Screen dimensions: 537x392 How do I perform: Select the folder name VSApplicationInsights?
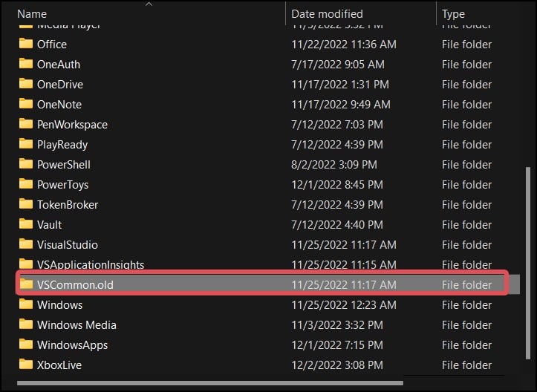(x=91, y=264)
